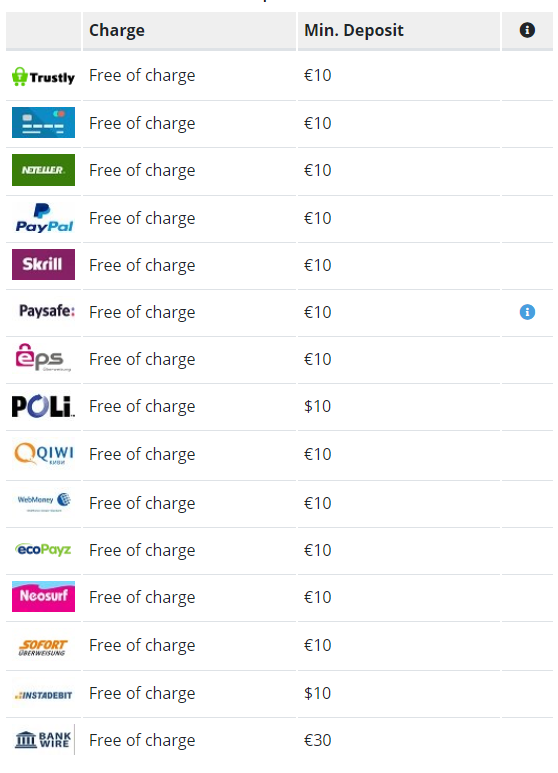
Task: Select the Skrill payment logo
Action: pyautogui.click(x=43, y=264)
